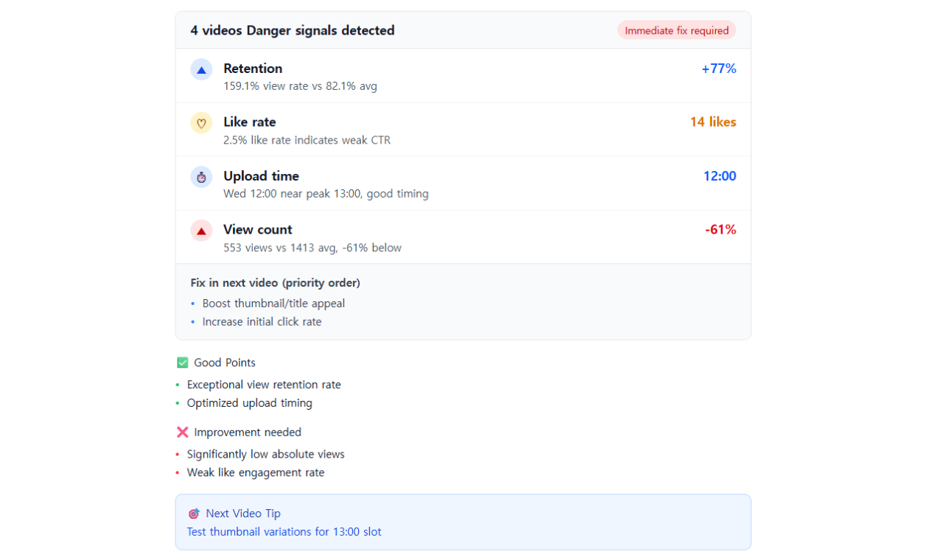Click the Like rate row title
Screen dimensions: 936x560
click(x=250, y=122)
